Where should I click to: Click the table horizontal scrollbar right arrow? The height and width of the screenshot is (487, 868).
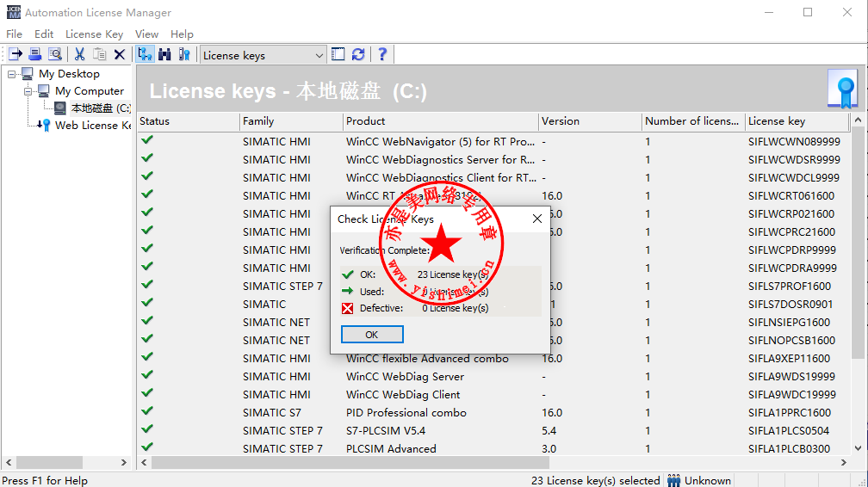tap(844, 462)
